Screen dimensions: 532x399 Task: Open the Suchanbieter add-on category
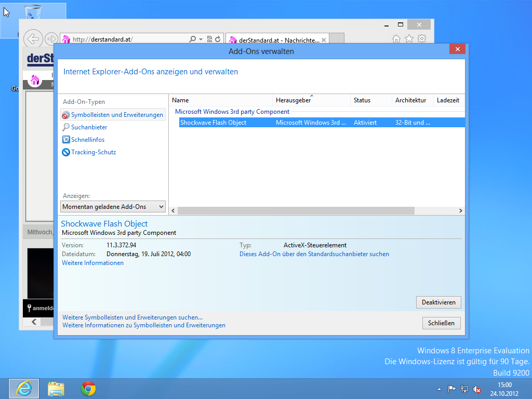89,127
